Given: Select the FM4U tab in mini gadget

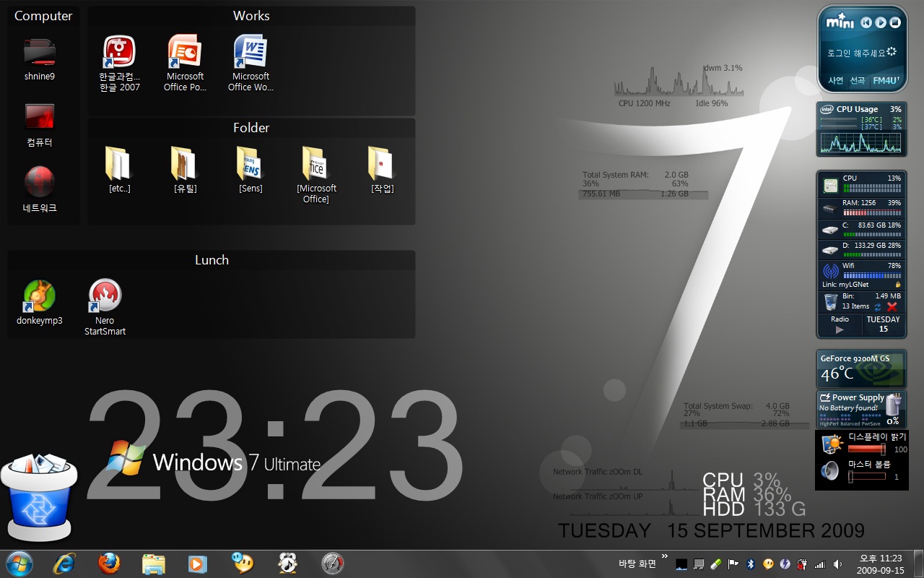Looking at the screenshot, I should [886, 81].
